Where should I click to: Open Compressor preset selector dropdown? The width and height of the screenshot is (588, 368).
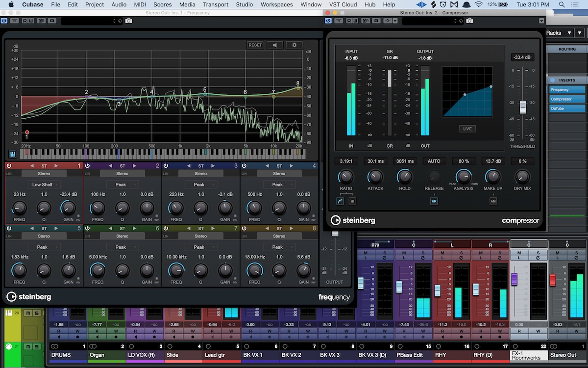point(433,21)
